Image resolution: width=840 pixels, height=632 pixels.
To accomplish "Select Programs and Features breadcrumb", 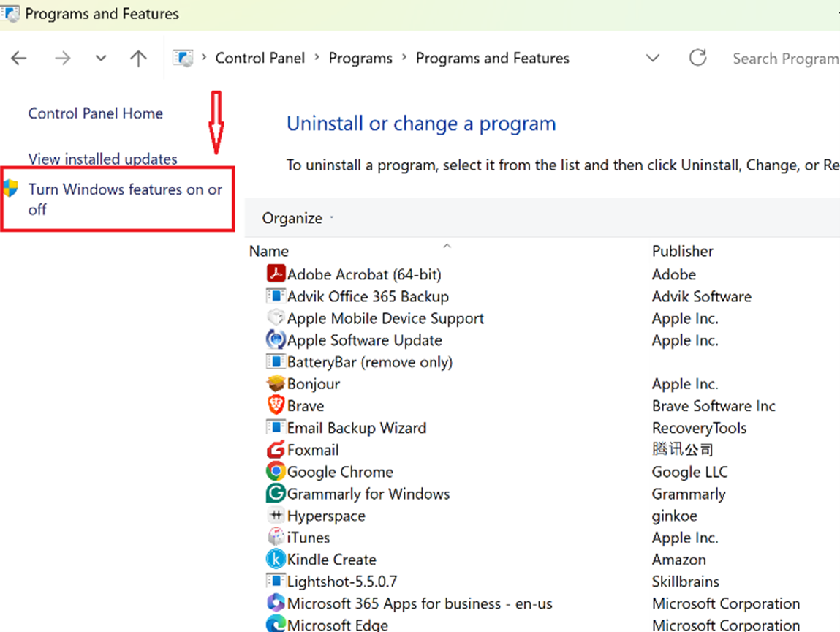I will tap(492, 58).
